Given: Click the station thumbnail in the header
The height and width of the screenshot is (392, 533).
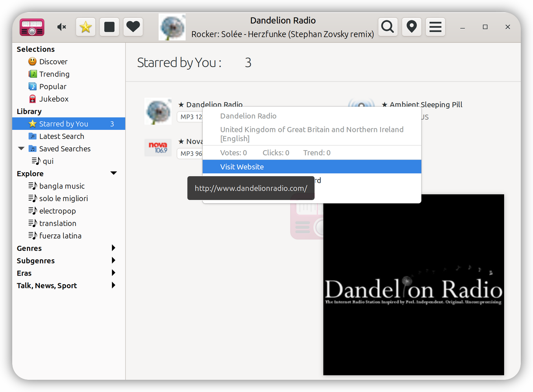Looking at the screenshot, I should [x=172, y=27].
